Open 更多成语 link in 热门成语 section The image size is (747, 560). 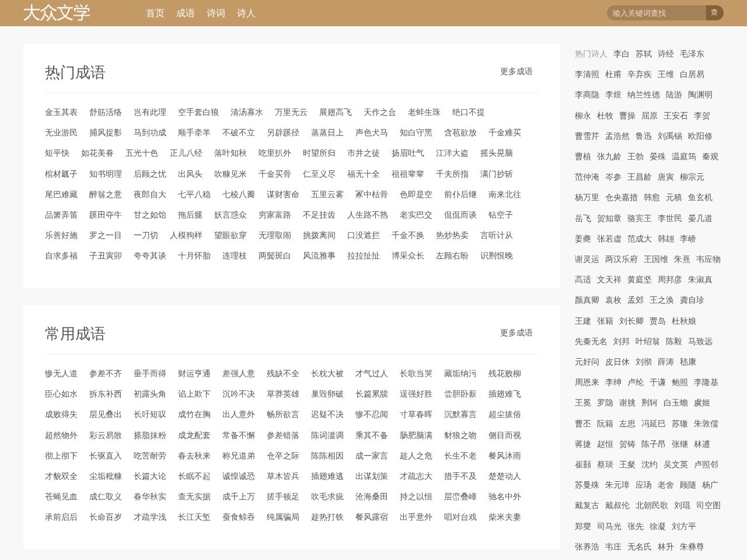click(516, 71)
